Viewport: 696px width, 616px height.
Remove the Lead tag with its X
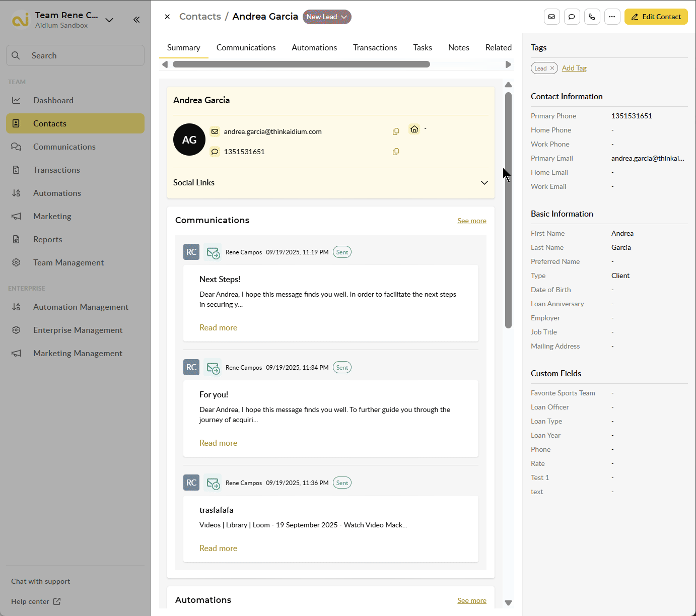pyautogui.click(x=552, y=68)
